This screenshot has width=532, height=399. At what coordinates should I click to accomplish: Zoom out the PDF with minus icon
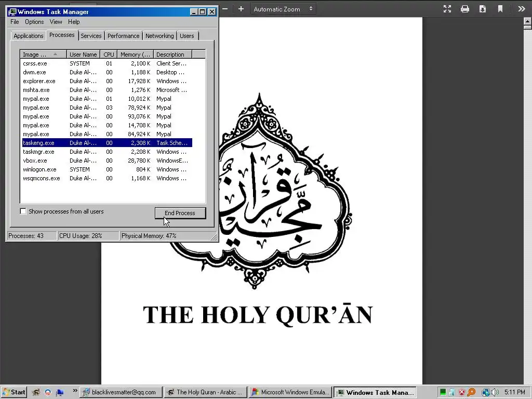tap(225, 9)
